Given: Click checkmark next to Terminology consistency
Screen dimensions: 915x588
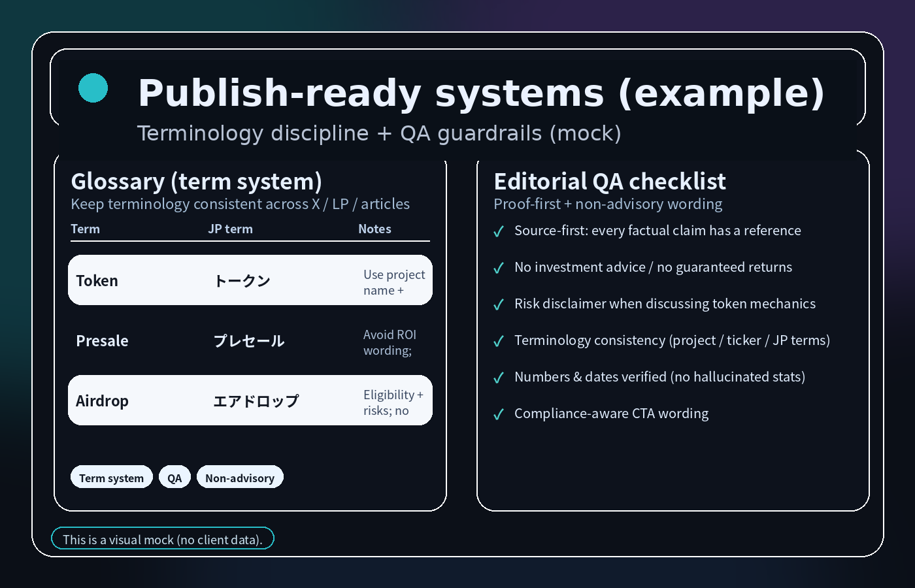Looking at the screenshot, I should pyautogui.click(x=499, y=341).
